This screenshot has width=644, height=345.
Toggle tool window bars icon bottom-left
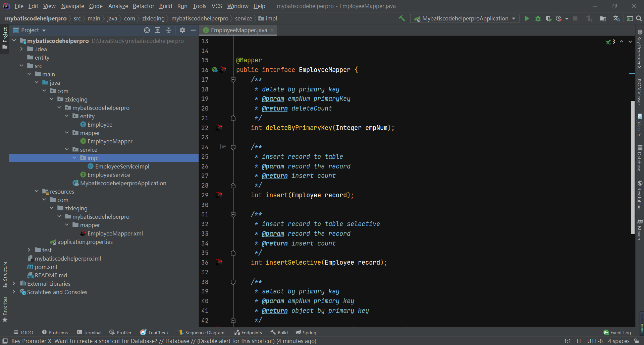(5, 341)
